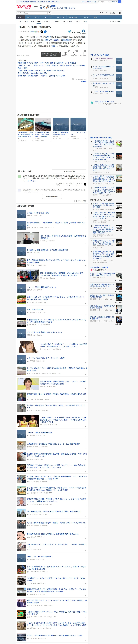The height and width of the screenshot is (644, 138).
Task: Open comment count 21 bubble icon
Action: pos(32,32)
